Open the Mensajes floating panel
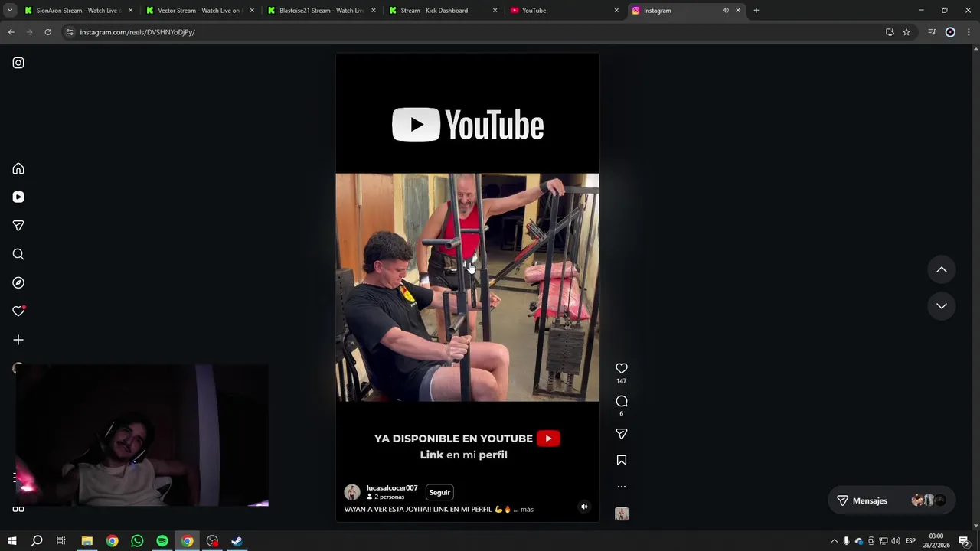This screenshot has height=551, width=980. click(891, 500)
